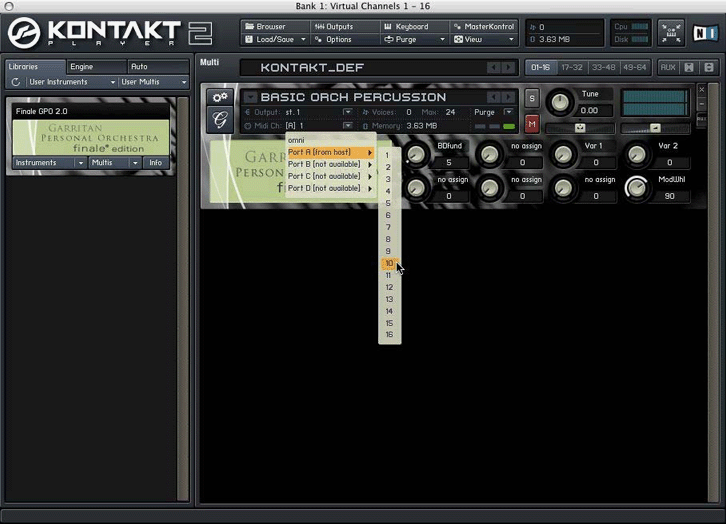This screenshot has height=524, width=726.
Task: Choose MIDI channel 10 in submenu
Action: pos(389,263)
